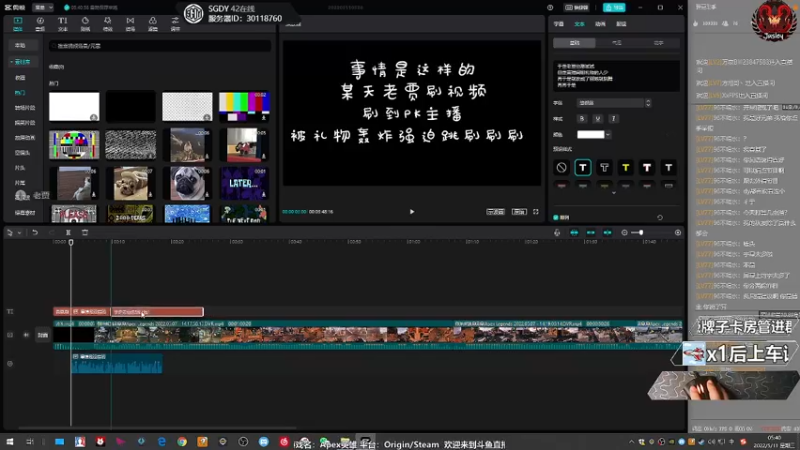Click the cover button on main track
800x450 pixels.
[x=43, y=335]
